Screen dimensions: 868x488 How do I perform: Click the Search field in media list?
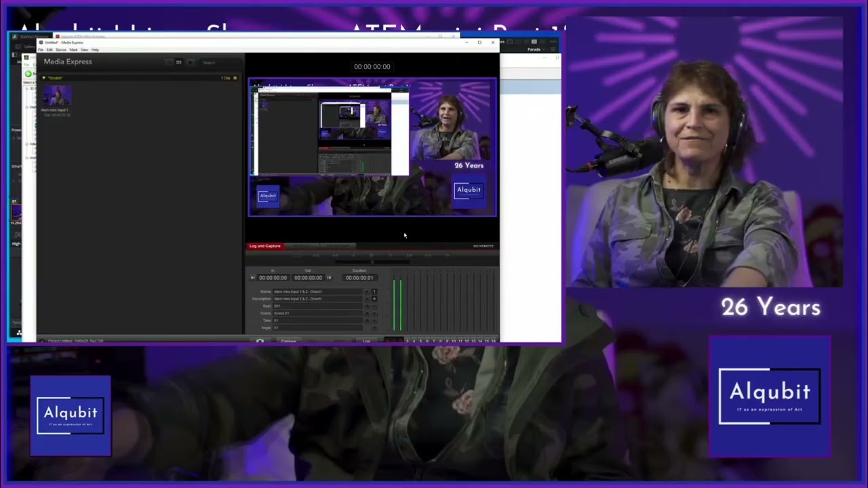coord(220,62)
